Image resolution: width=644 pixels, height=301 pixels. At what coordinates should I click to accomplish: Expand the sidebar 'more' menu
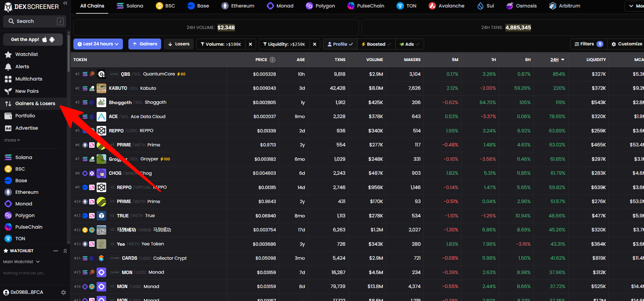click(12, 140)
